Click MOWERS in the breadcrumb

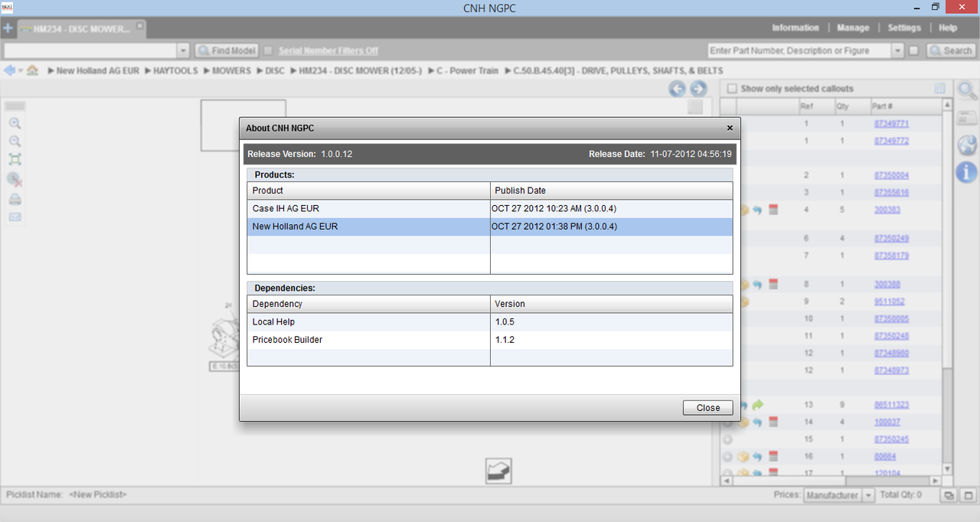click(x=231, y=70)
